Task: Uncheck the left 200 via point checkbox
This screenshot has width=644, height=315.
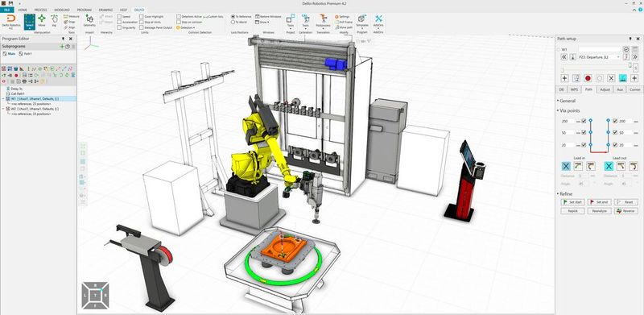Action: click(x=584, y=121)
